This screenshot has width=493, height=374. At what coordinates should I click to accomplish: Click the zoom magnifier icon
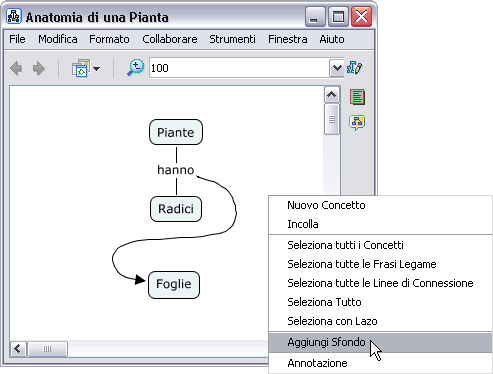[135, 68]
